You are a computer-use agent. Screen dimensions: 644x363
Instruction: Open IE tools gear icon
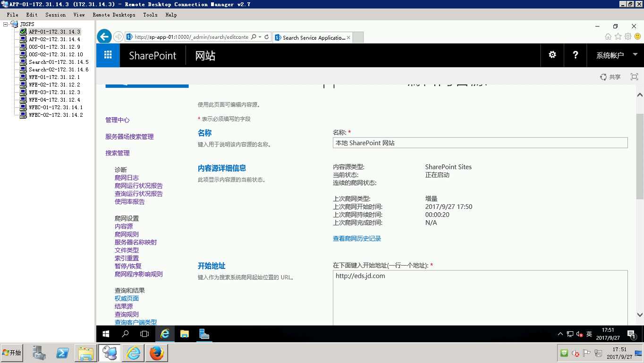[628, 36]
